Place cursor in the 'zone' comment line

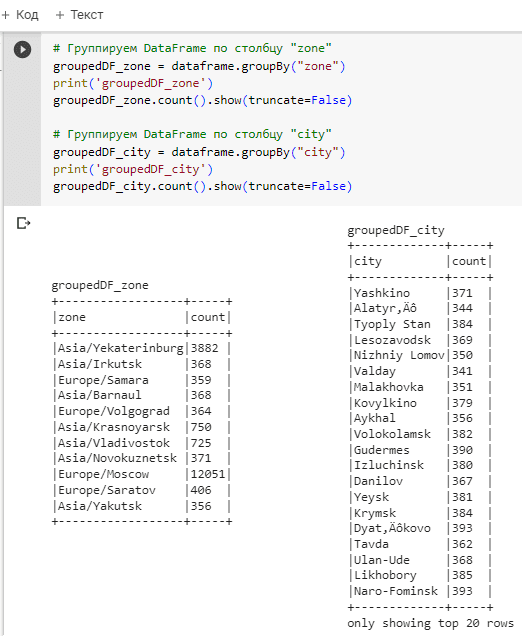pyautogui.click(x=192, y=48)
